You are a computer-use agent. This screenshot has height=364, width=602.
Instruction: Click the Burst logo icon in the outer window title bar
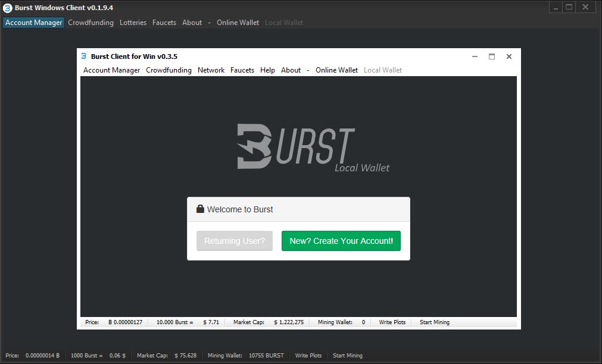point(8,8)
